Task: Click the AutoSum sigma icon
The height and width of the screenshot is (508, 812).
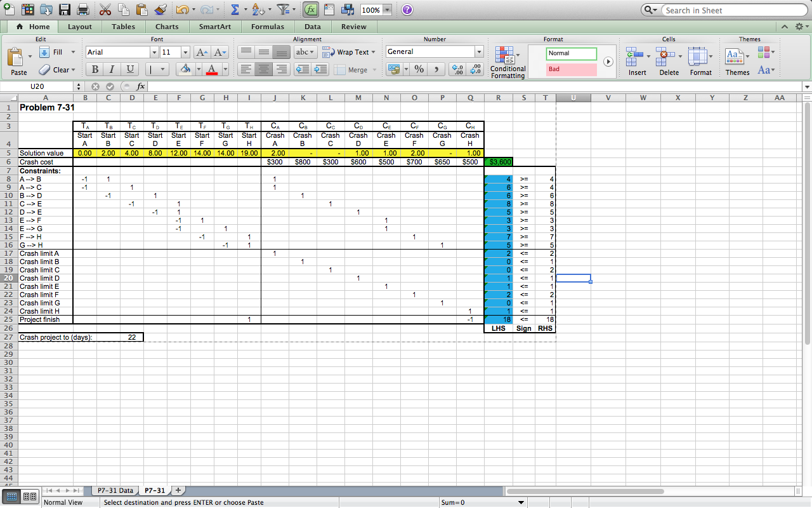Action: (234, 10)
